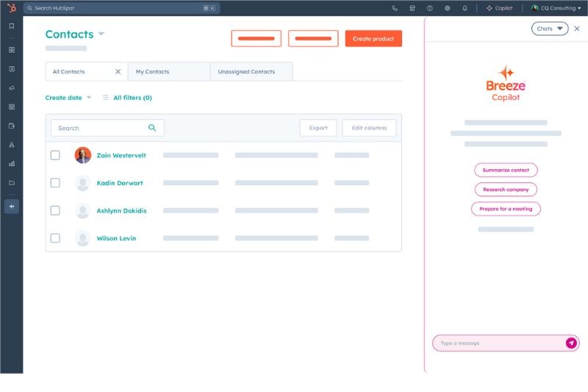Expand the Contacts title dropdown arrow
588x392 pixels.
click(101, 34)
